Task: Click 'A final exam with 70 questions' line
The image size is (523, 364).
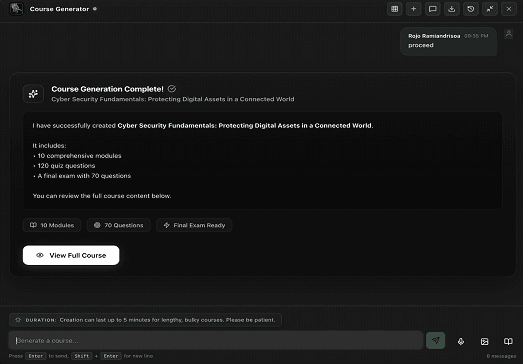Action: (x=84, y=176)
